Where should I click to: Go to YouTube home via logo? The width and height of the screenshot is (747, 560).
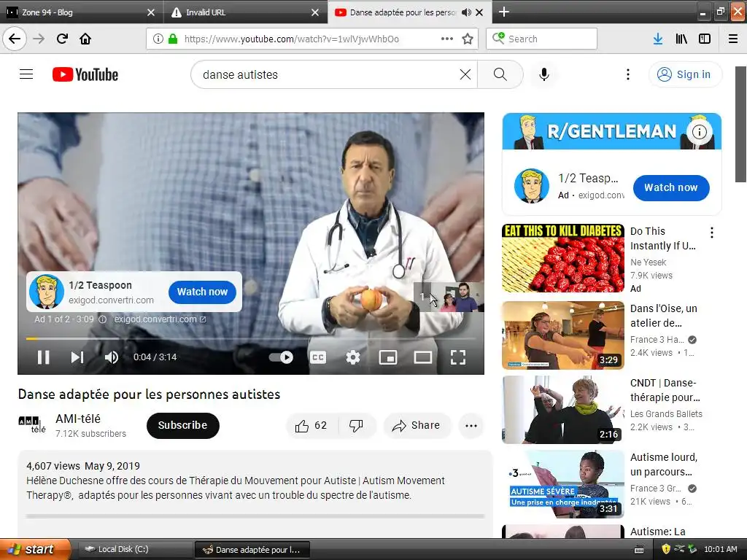[x=85, y=74]
